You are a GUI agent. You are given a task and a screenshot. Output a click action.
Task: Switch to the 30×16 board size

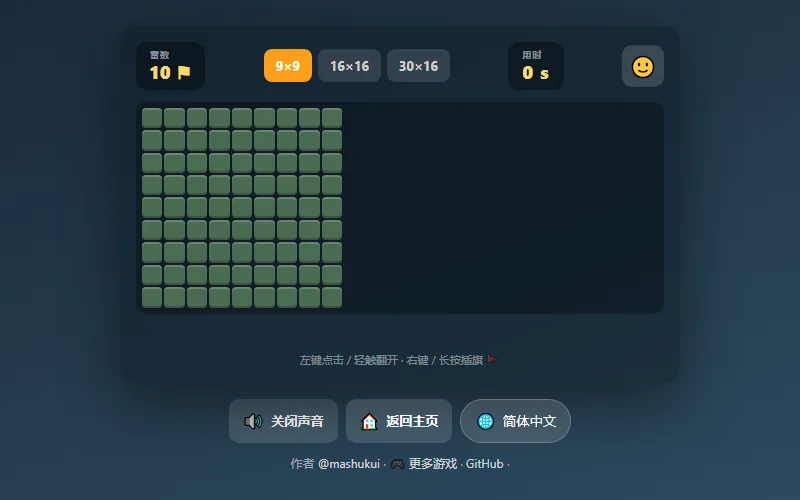pos(418,66)
